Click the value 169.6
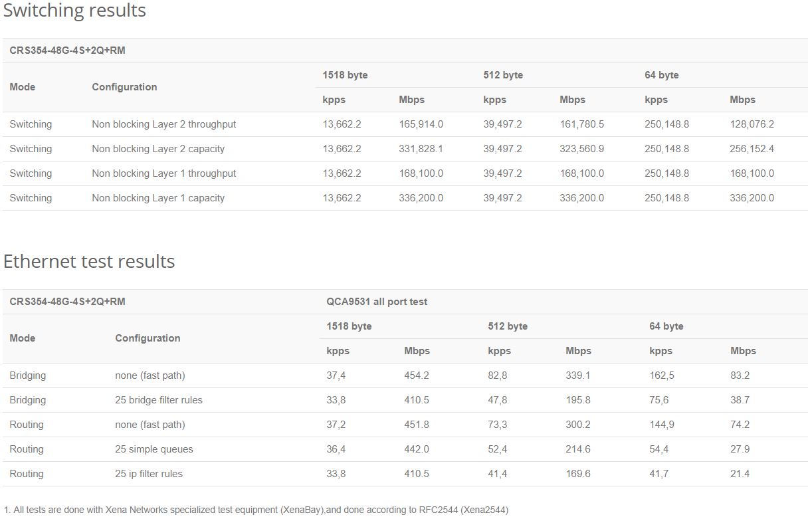The width and height of the screenshot is (812, 517). tap(578, 474)
